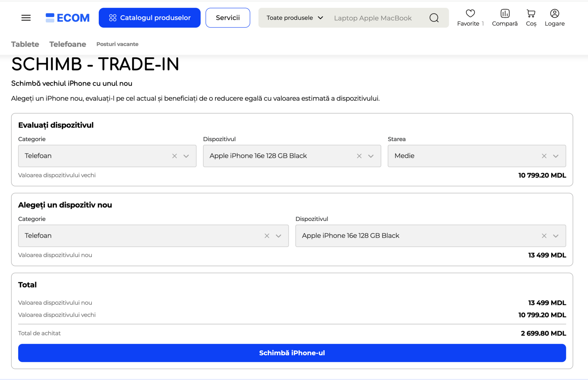Select the new device value 13 499 MDL under Alegeți un dispozitiv nou
588x380 pixels.
click(547, 255)
